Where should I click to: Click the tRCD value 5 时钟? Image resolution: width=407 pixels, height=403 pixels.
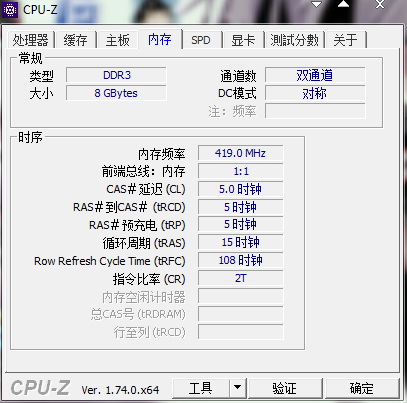click(240, 207)
